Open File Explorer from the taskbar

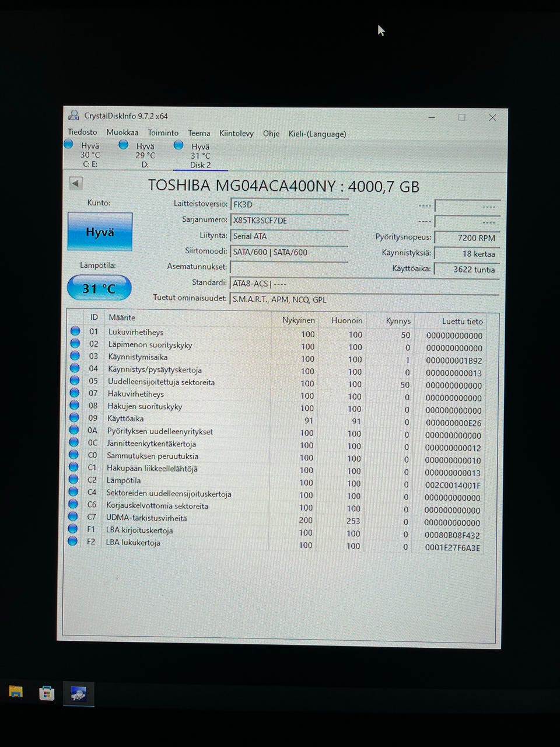click(x=16, y=692)
